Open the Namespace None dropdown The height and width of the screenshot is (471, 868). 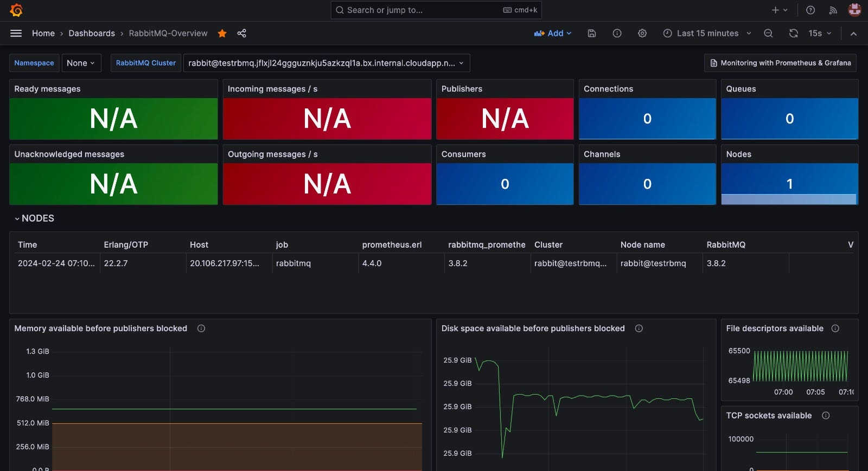81,63
